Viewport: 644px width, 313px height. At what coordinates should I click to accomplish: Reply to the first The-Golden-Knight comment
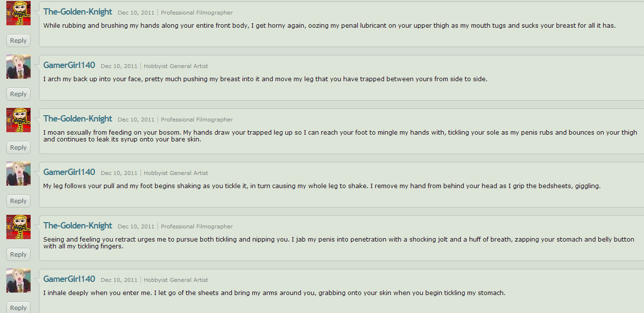coord(18,41)
